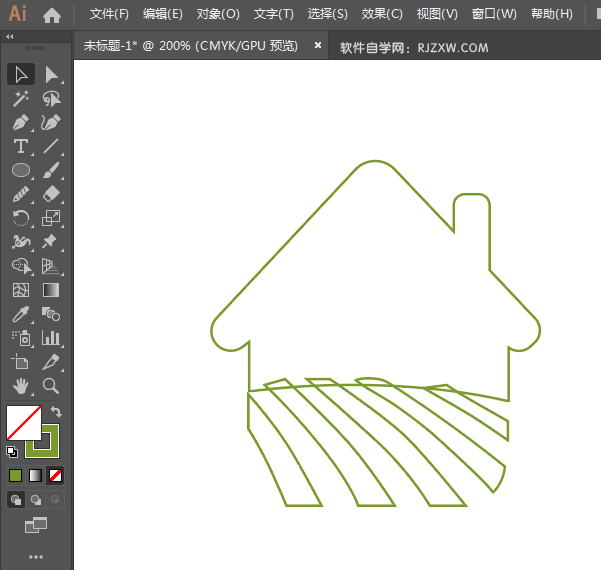Select the Shaper pencil tool
The width and height of the screenshot is (601, 570).
click(21, 194)
